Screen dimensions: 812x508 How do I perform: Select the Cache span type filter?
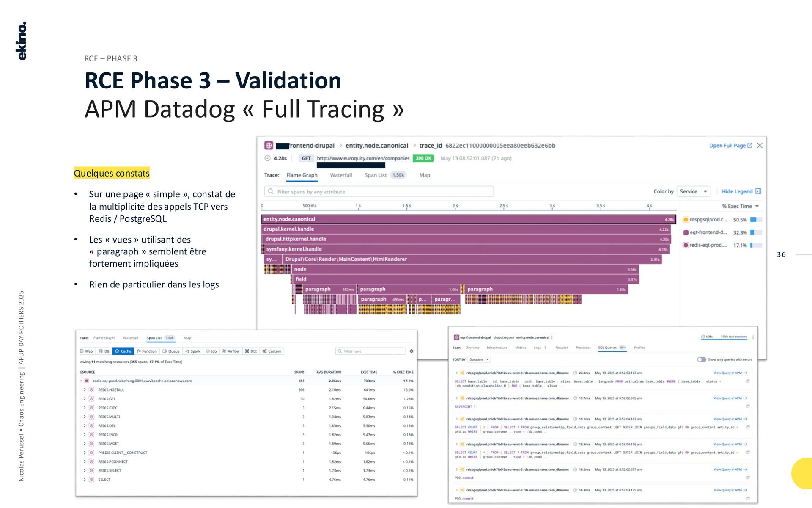[x=123, y=351]
